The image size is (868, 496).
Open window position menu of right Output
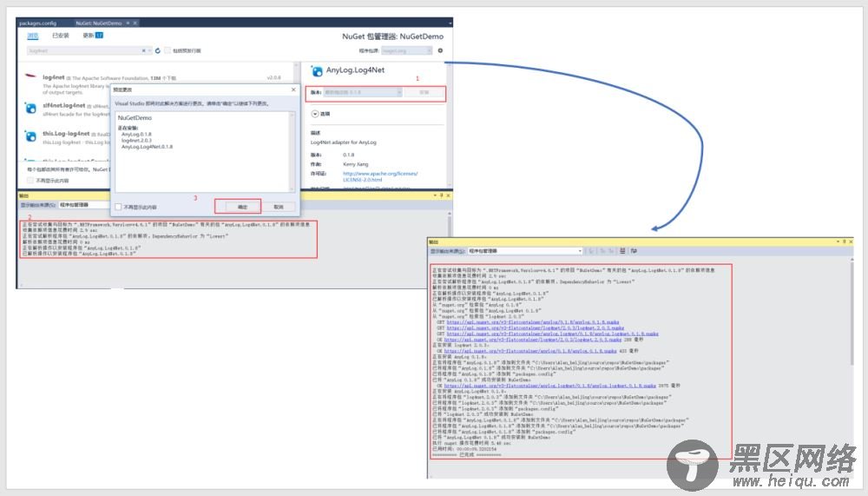838,241
